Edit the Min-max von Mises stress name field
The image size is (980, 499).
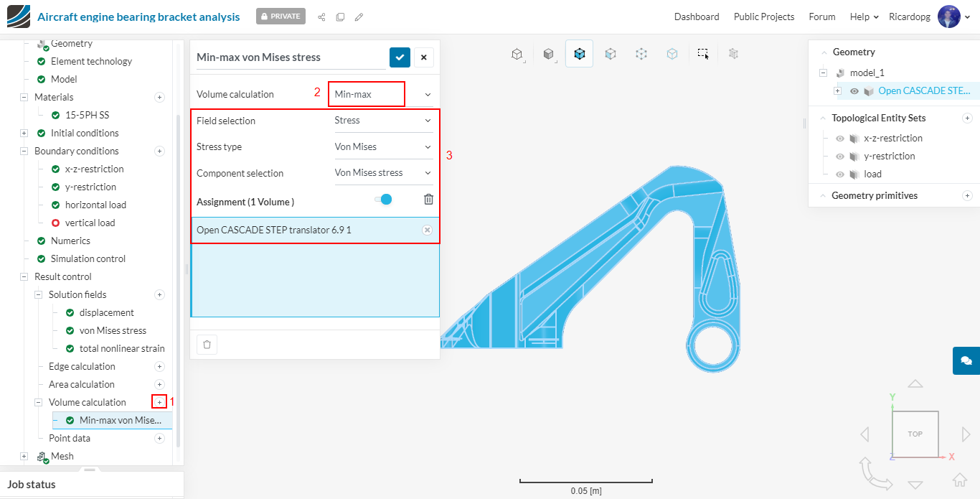pos(291,57)
